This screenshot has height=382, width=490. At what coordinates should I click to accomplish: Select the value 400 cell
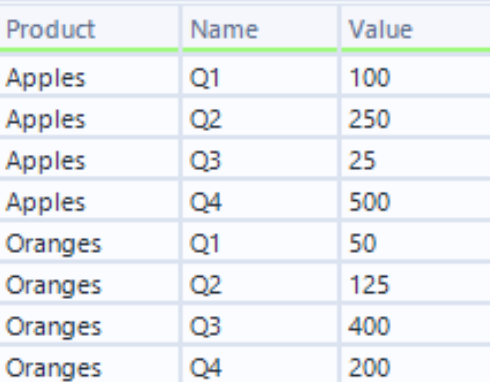tap(416, 326)
